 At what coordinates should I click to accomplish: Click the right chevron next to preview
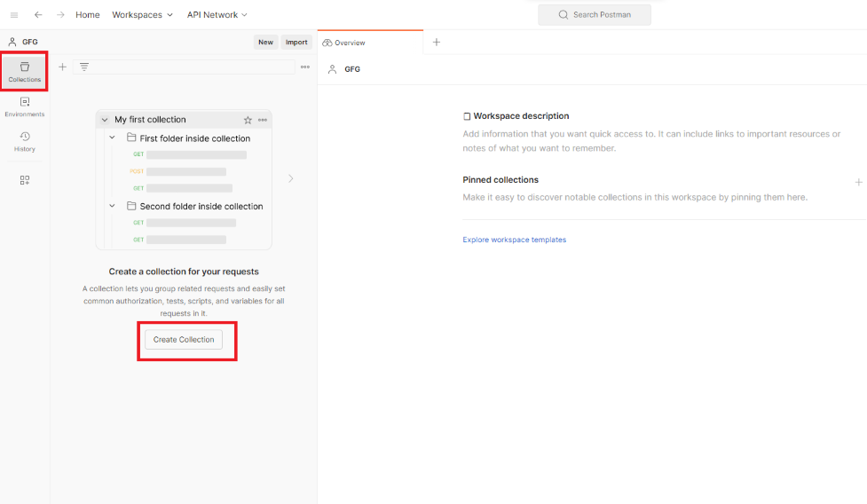click(x=291, y=178)
